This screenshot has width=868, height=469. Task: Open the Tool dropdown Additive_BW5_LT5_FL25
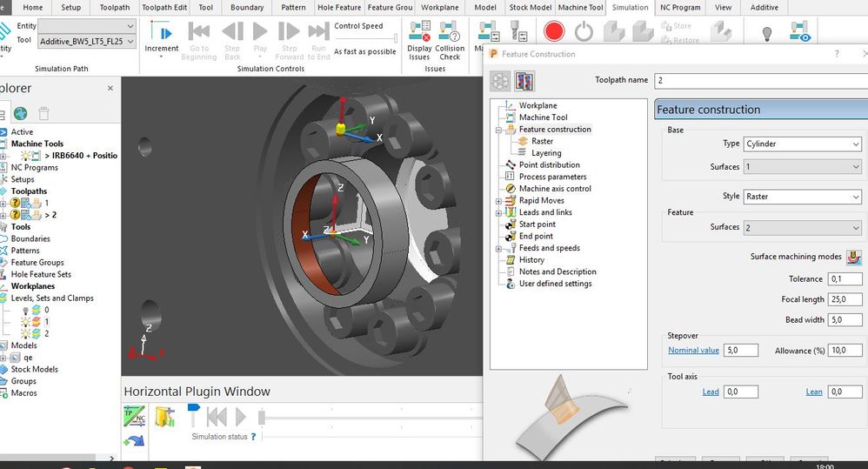[87, 42]
